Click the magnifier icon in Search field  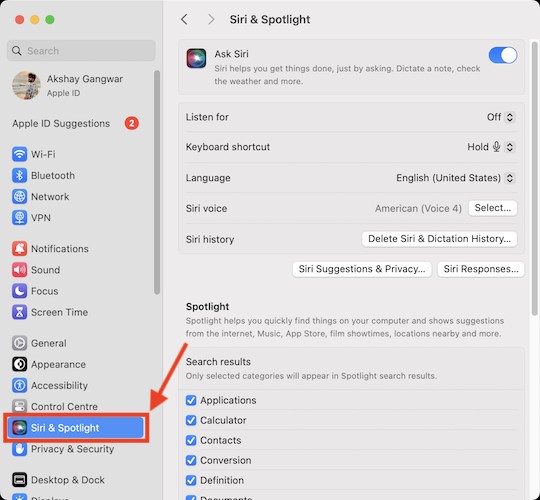pos(17,51)
